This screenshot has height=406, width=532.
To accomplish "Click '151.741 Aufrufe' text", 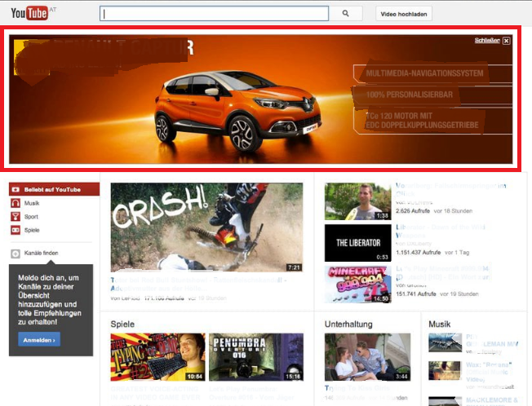I will point(416,293).
